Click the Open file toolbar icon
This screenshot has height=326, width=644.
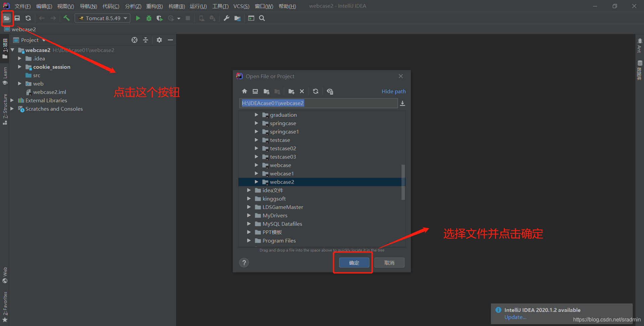(7, 18)
